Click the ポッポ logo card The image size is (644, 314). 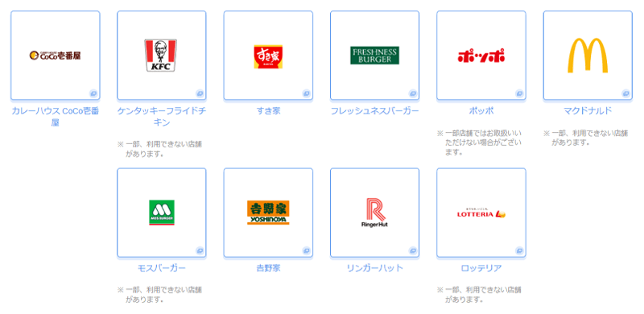481,56
